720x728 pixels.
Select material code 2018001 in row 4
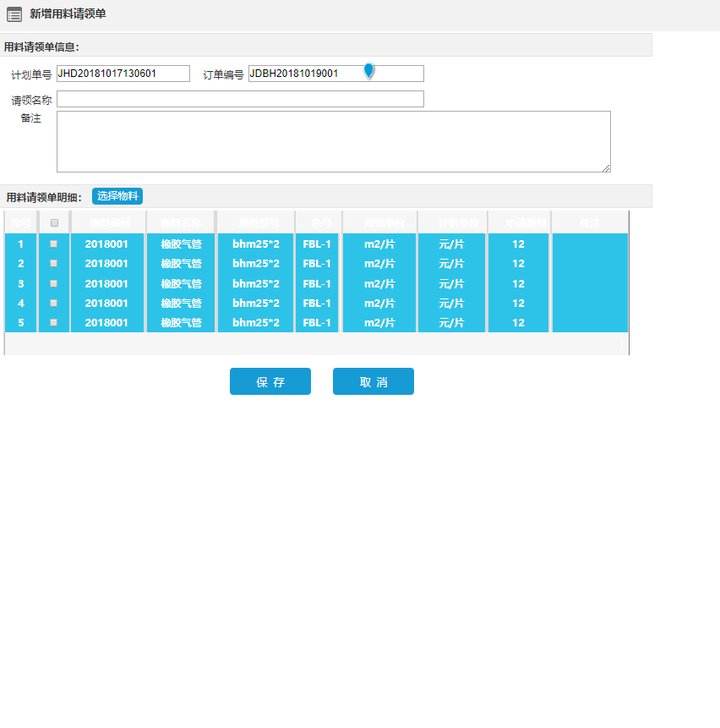coord(106,304)
